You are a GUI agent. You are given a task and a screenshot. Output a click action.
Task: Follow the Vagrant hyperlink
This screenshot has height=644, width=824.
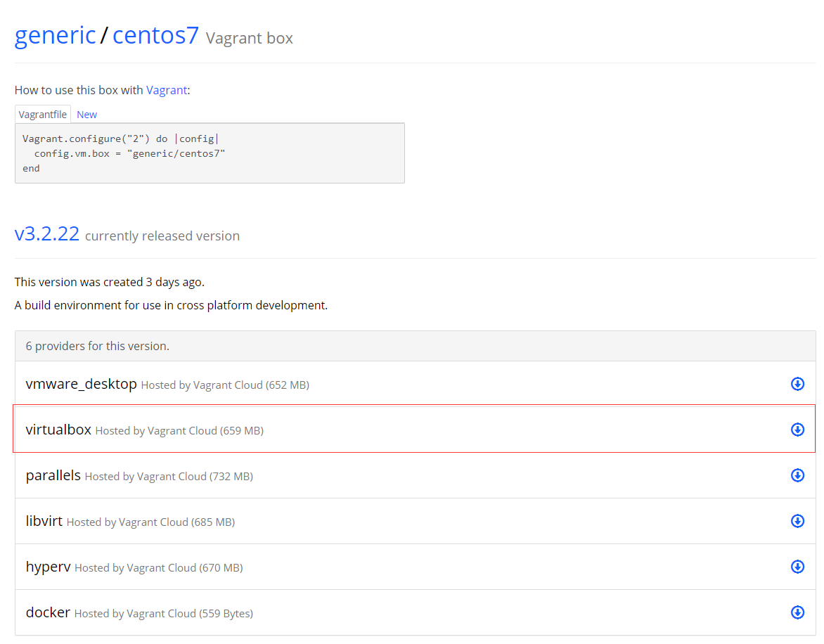pos(167,91)
